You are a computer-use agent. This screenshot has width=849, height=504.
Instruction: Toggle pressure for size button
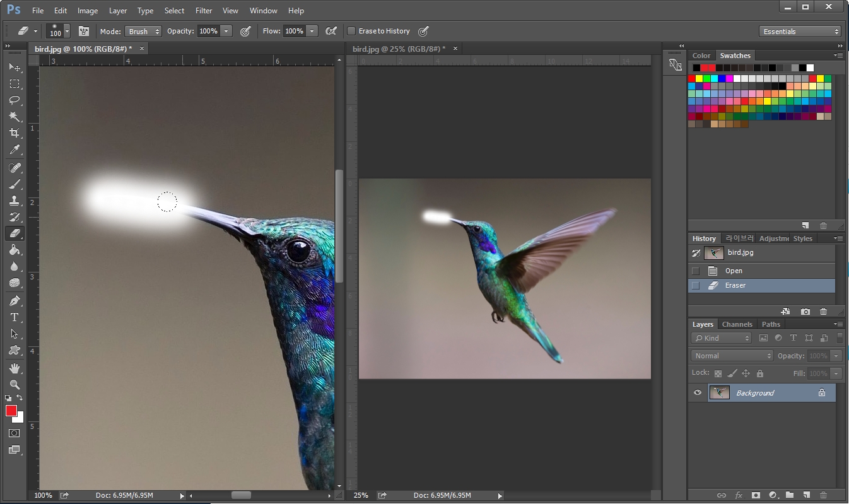click(424, 31)
